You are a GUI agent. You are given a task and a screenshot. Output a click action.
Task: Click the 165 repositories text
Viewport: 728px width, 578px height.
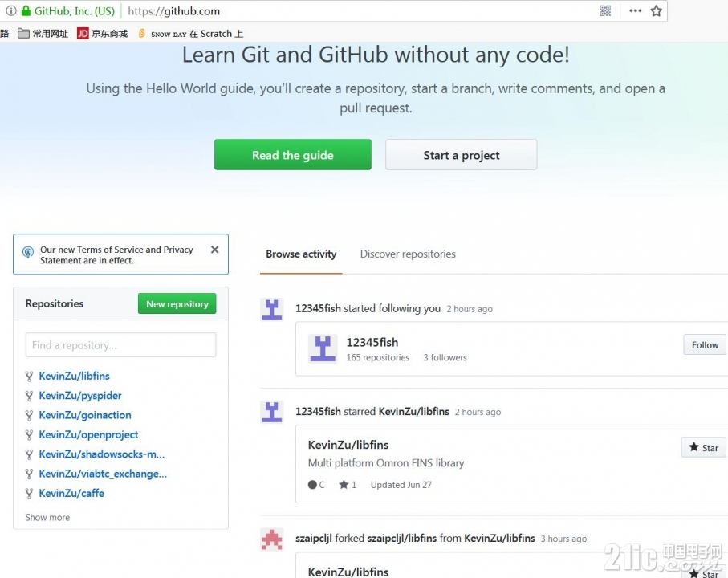tap(378, 357)
